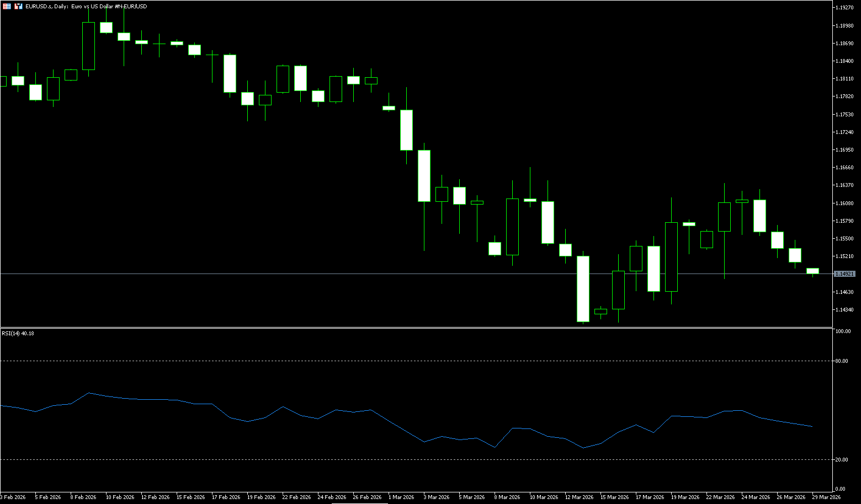This screenshot has height=504, width=861.
Task: Click the 1.16950 price scale label
Action: click(844, 150)
